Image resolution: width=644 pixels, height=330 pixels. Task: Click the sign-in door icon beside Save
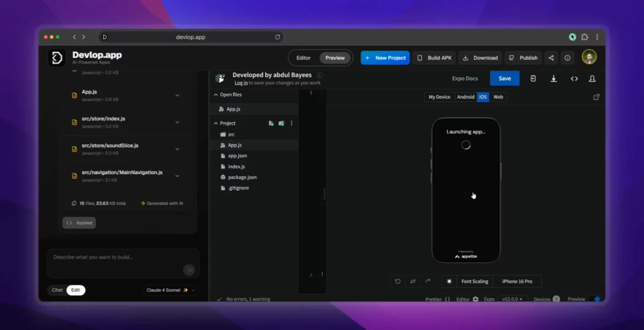[533, 78]
